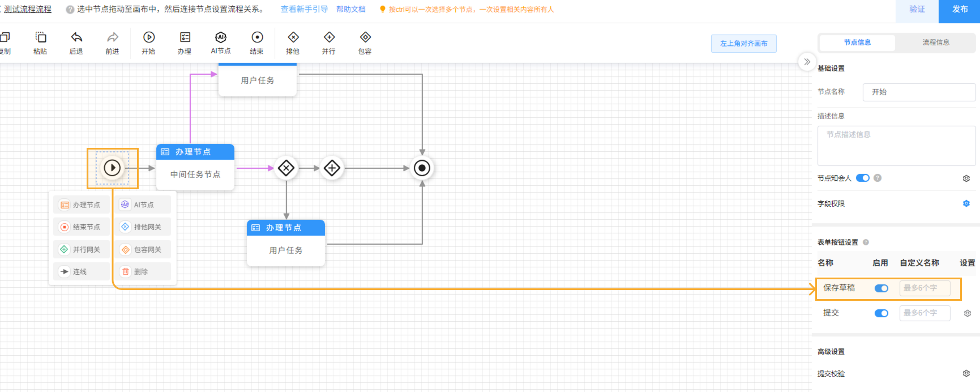Click the 并行 gateway toolbar icon
The image size is (980, 392).
(x=329, y=37)
